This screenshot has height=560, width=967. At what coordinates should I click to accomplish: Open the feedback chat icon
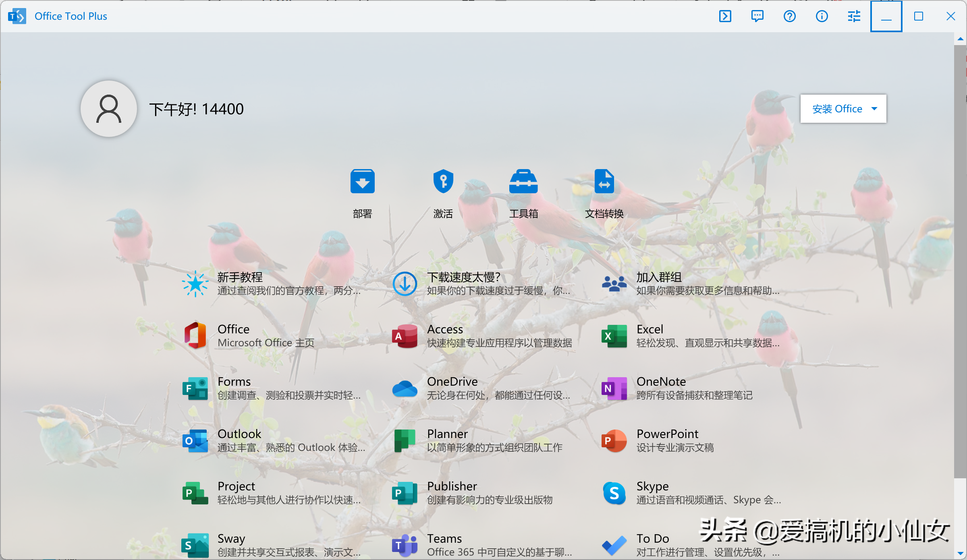(757, 16)
